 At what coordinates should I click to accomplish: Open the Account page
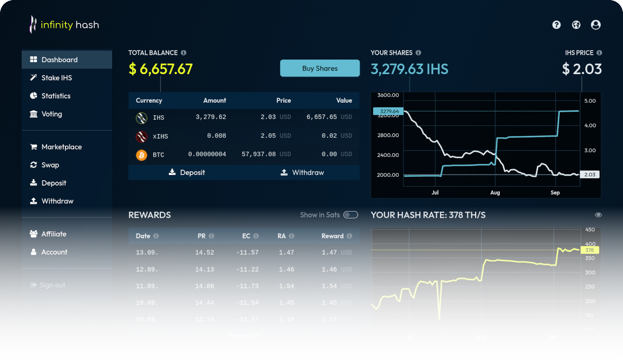(x=67, y=252)
